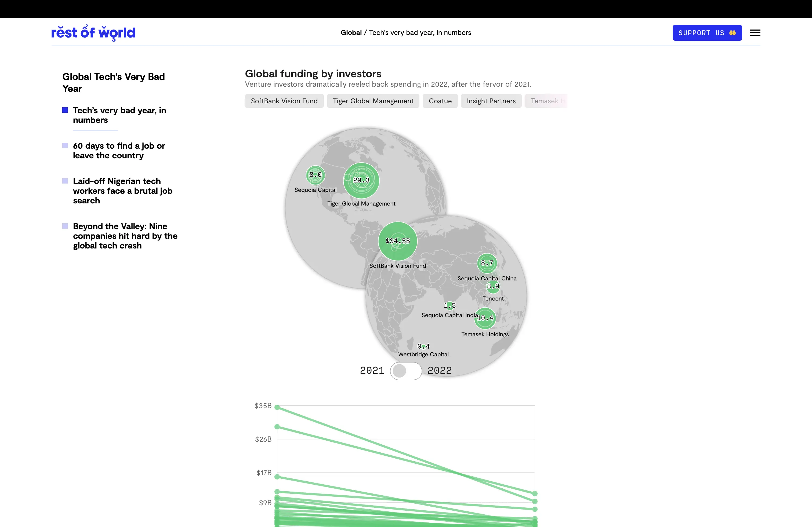Click the Rest of World logo

click(93, 33)
